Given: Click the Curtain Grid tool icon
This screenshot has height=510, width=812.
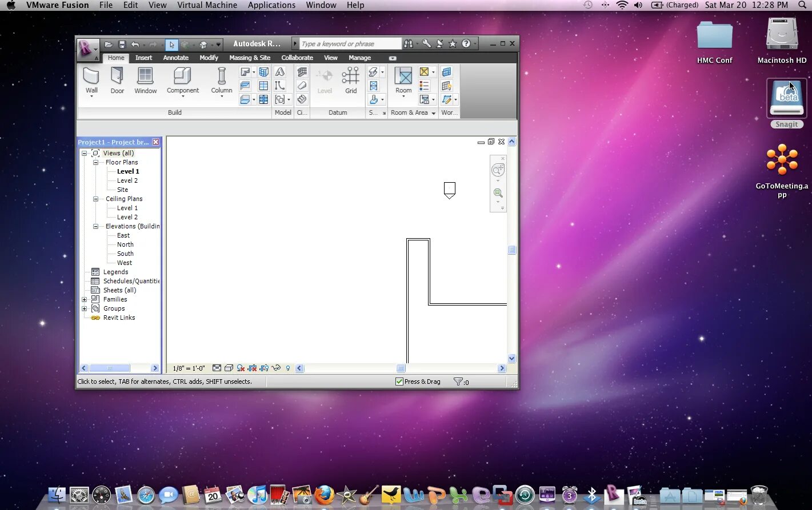Looking at the screenshot, I should tap(263, 86).
